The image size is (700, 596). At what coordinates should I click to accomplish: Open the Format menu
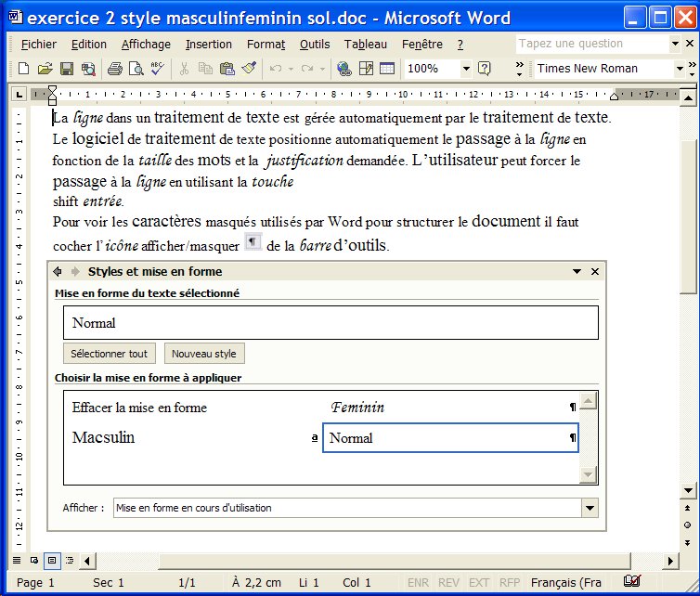[266, 45]
